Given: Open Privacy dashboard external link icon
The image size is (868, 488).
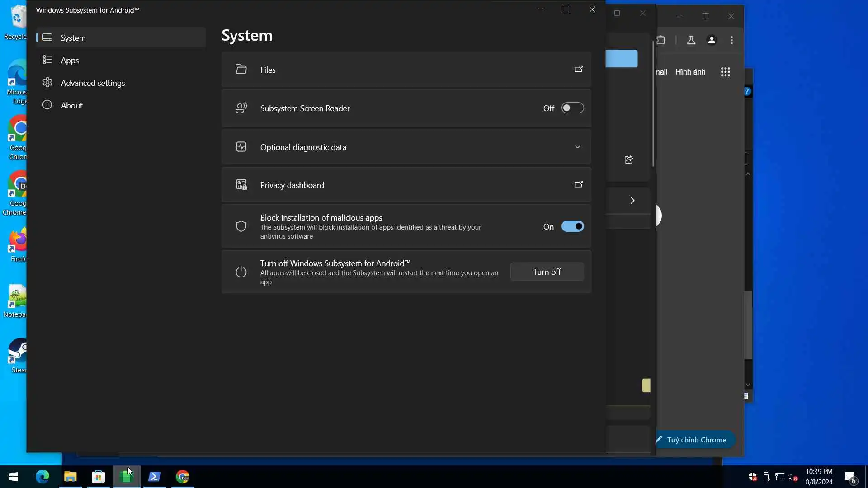Looking at the screenshot, I should 578,184.
